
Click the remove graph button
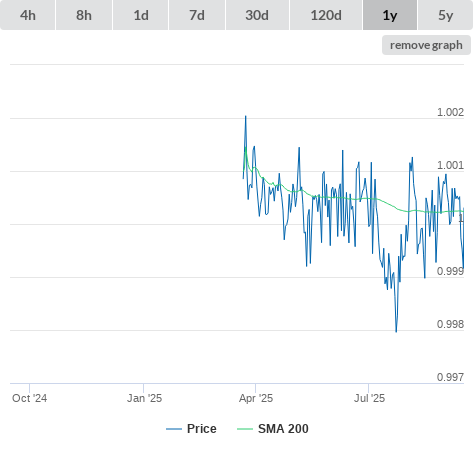pos(426,45)
